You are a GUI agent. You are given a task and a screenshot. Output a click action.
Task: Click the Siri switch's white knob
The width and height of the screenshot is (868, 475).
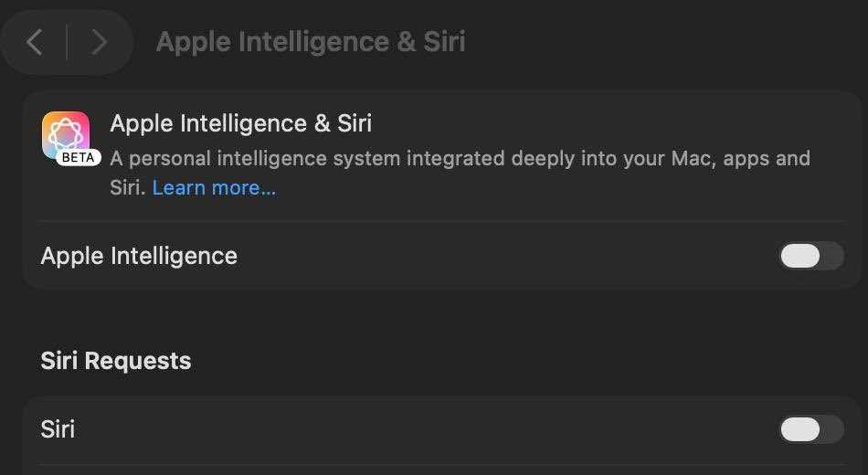click(x=800, y=429)
